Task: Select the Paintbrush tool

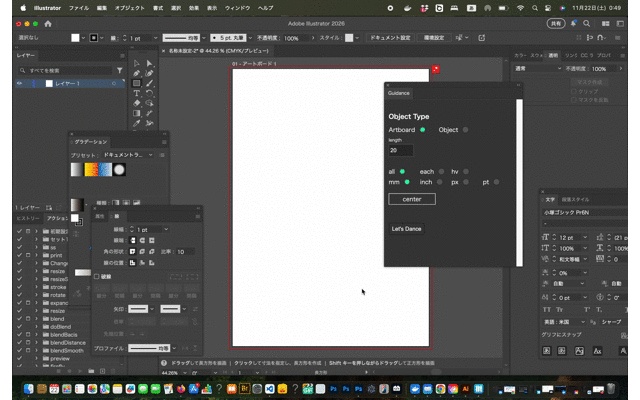Action: click(x=149, y=83)
